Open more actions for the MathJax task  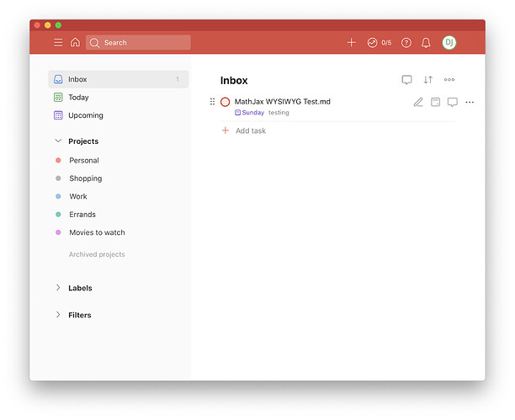[x=470, y=102]
